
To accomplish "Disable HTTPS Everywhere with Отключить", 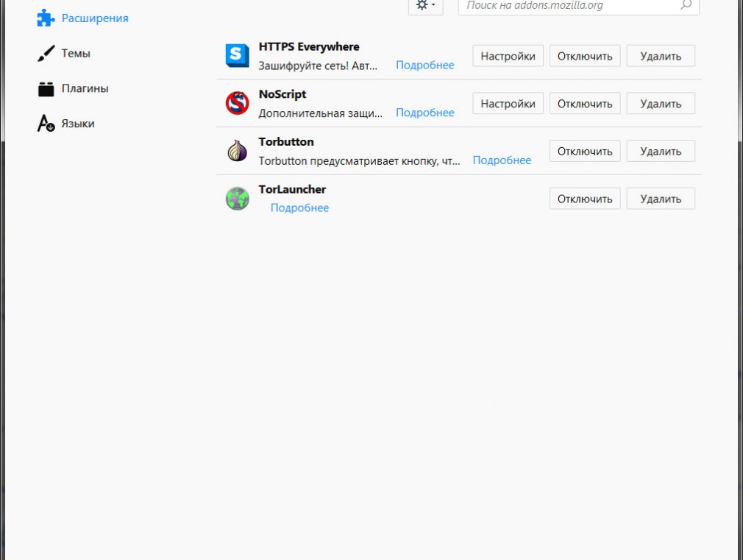I will click(x=585, y=56).
